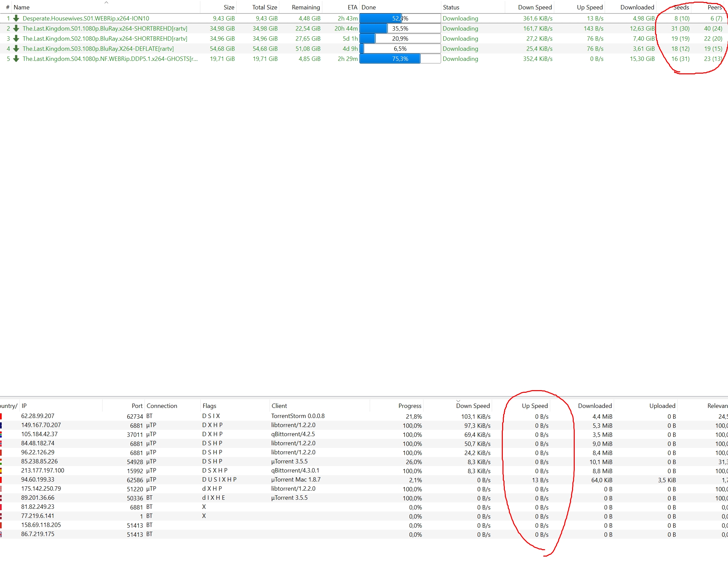The height and width of the screenshot is (567, 728).
Task: Select The.Last.Kingdom.S02 SHORTBREHD torrent row
Action: tap(364, 39)
